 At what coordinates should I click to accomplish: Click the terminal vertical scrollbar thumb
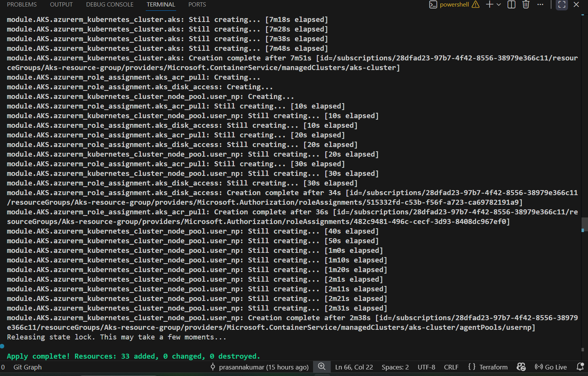[584, 224]
